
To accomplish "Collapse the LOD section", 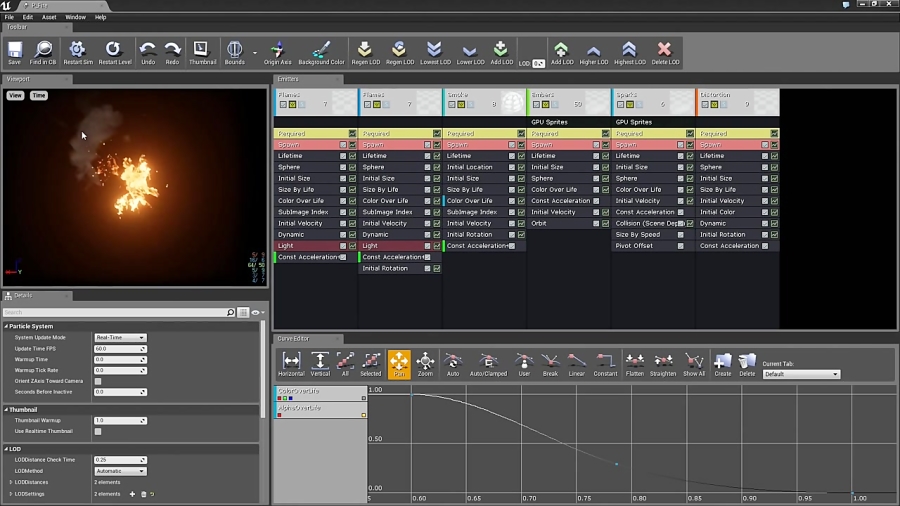I will point(6,449).
